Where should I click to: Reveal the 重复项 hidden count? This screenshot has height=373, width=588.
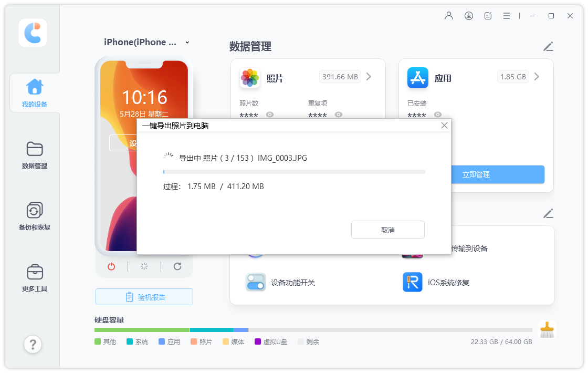tap(339, 115)
